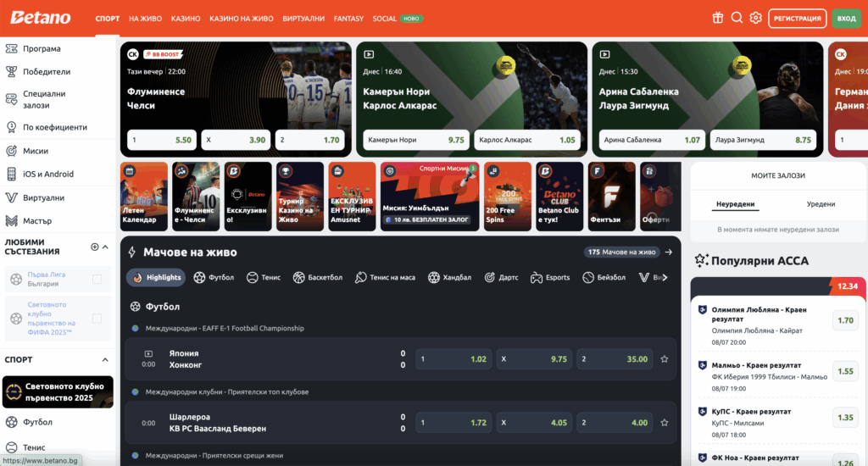Click the search magnifier icon

pyautogui.click(x=737, y=18)
